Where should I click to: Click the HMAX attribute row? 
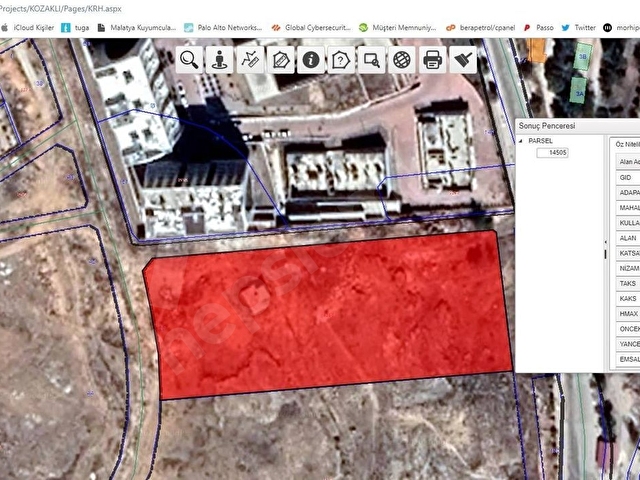(x=628, y=313)
